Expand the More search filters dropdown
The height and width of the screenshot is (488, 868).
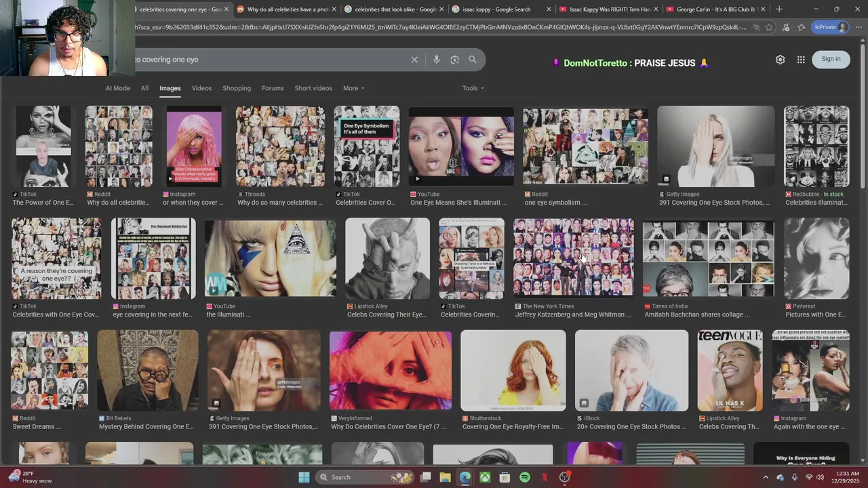353,88
